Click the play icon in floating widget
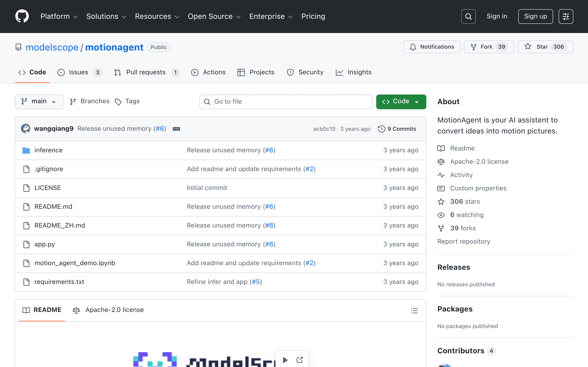588x367 pixels. [x=285, y=360]
